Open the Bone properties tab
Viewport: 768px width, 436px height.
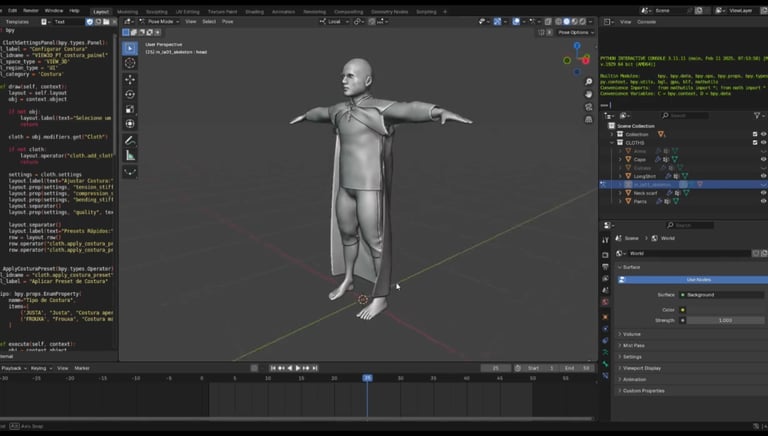605,364
